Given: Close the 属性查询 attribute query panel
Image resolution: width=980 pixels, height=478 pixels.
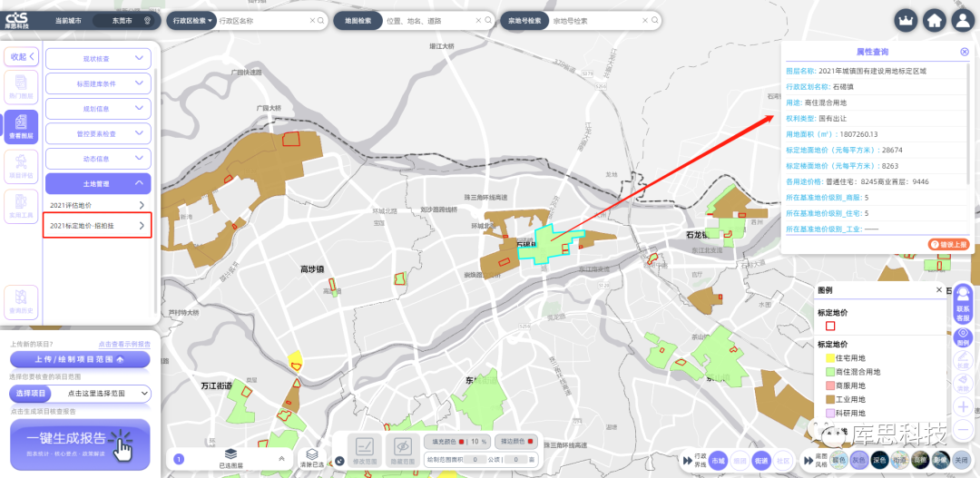Looking at the screenshot, I should [x=965, y=52].
